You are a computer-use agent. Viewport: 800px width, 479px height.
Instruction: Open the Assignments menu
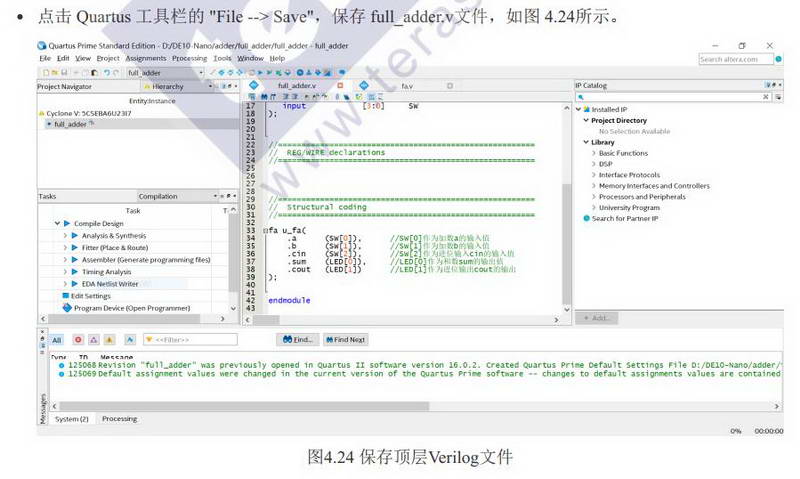coord(146,58)
